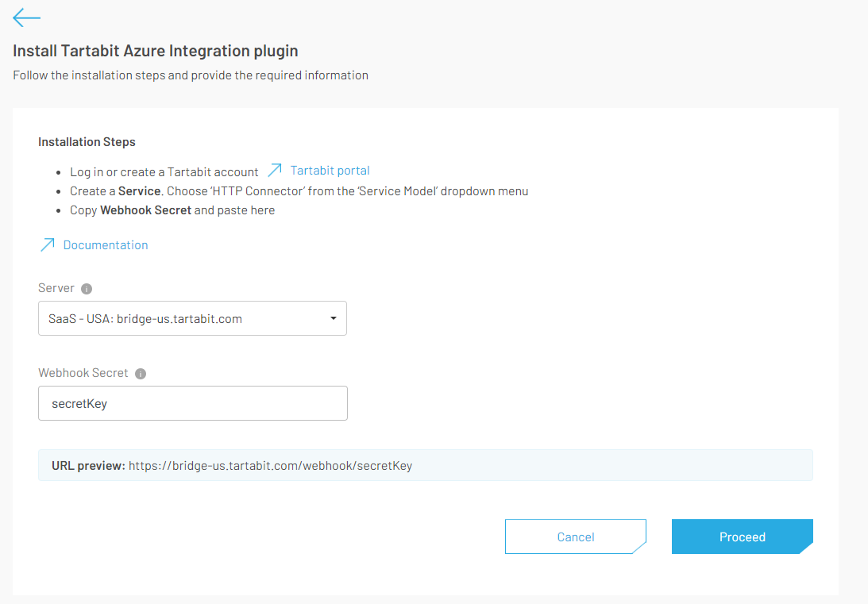Click the back arrow icon
The width and height of the screenshot is (868, 604).
pos(26,17)
